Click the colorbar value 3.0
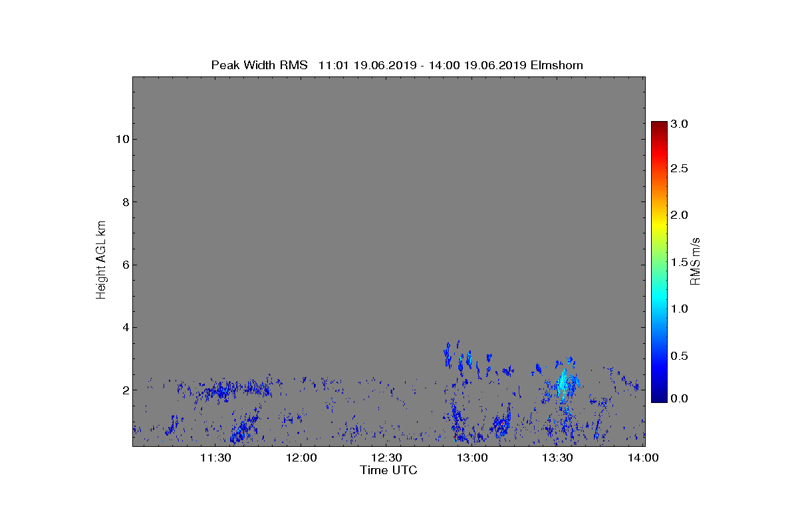 pyautogui.click(x=679, y=124)
